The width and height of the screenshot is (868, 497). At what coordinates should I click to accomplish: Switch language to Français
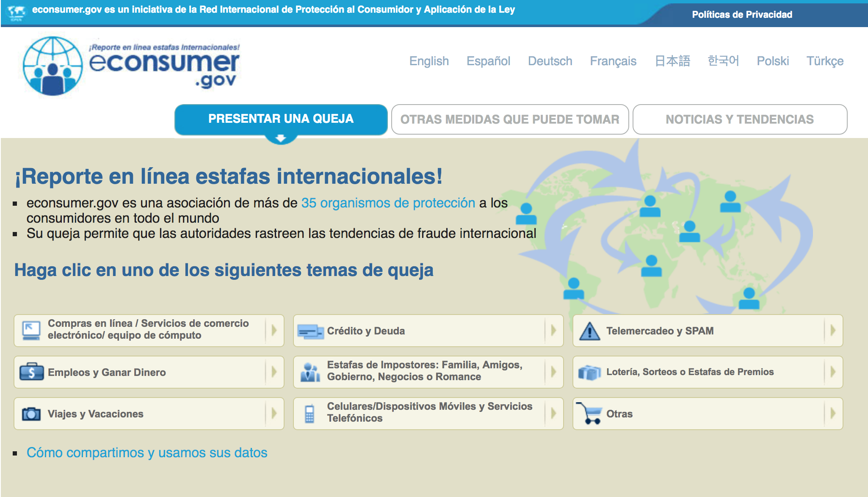tap(613, 61)
